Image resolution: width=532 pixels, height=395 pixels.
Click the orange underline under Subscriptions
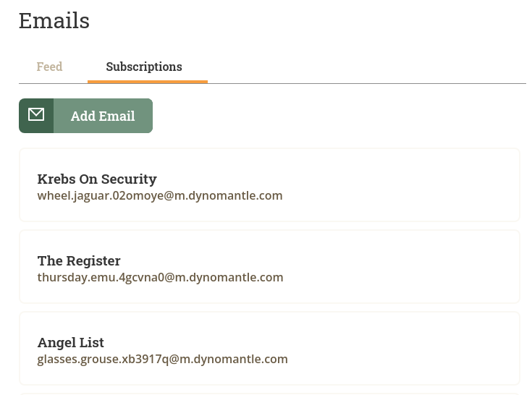tap(148, 82)
